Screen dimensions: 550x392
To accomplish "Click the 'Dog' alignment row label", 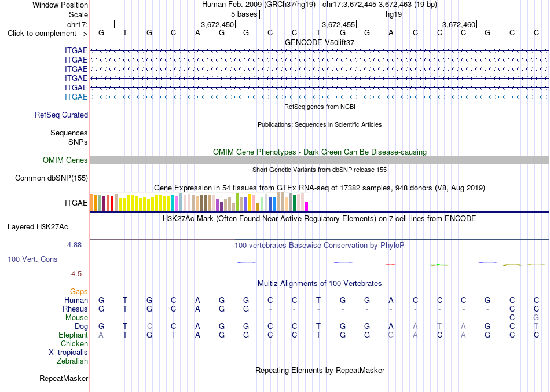I will (x=81, y=327).
